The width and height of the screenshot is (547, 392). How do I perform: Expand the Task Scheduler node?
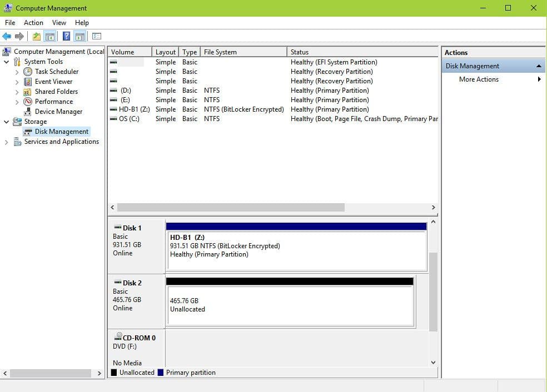pyautogui.click(x=17, y=72)
